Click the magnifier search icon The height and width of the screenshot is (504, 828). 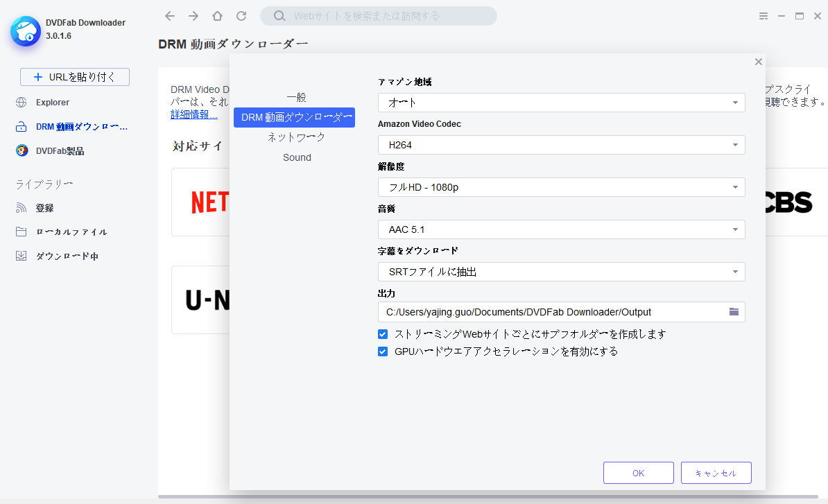tap(279, 16)
